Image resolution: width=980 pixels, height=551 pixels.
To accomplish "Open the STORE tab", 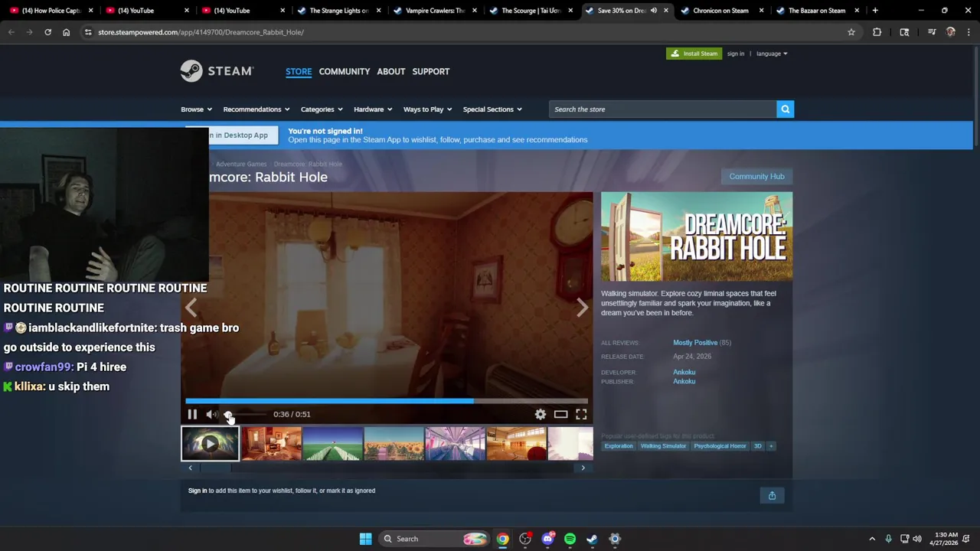I will (299, 71).
